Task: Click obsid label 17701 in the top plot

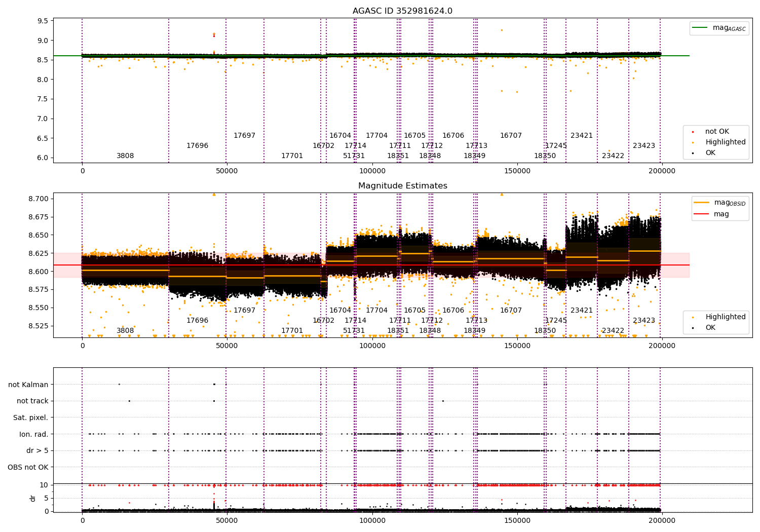Action: tap(292, 156)
